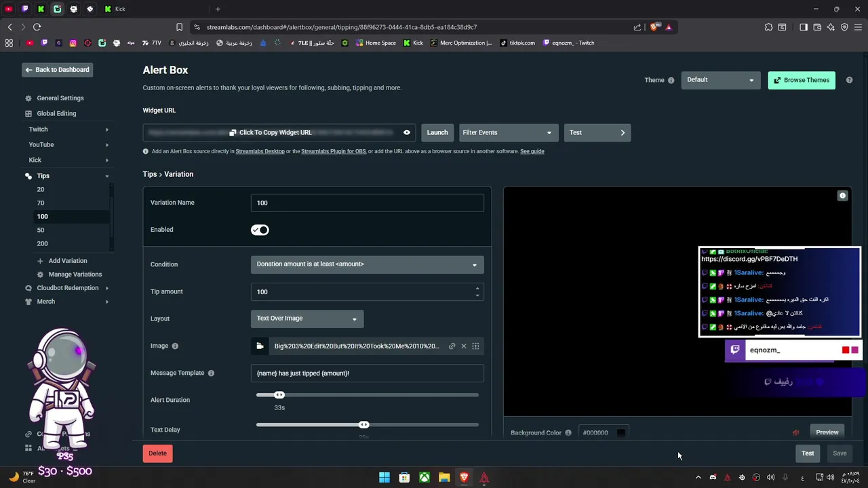
Task: Open Home Space bookmark
Action: tap(375, 43)
